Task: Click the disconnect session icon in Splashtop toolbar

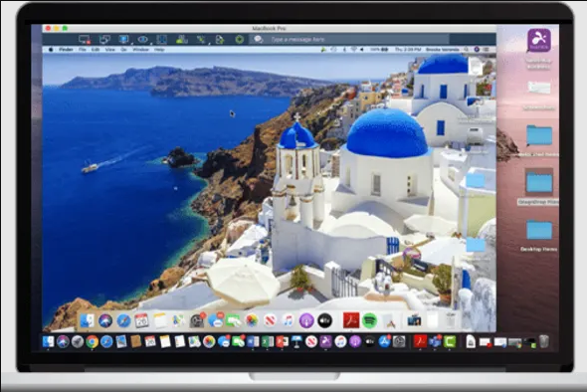Action: 84,39
